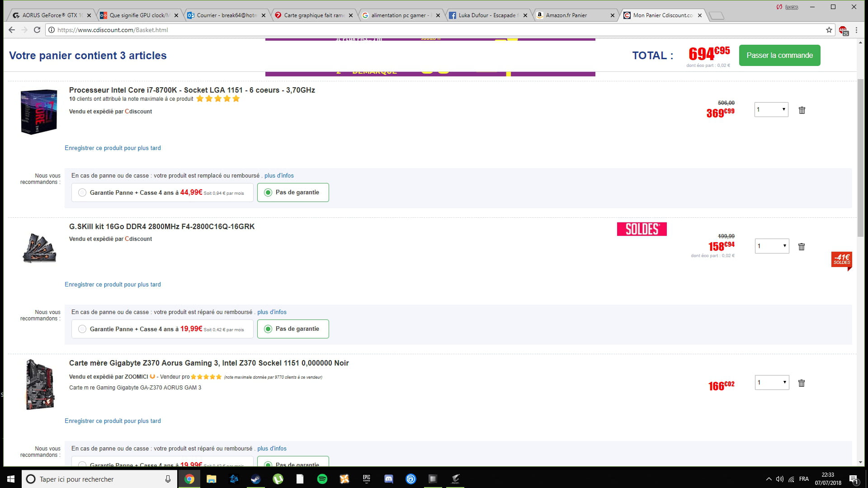Open plus d'infos link under motherboard warranty
Screen dimensions: 868x488
[272, 449]
